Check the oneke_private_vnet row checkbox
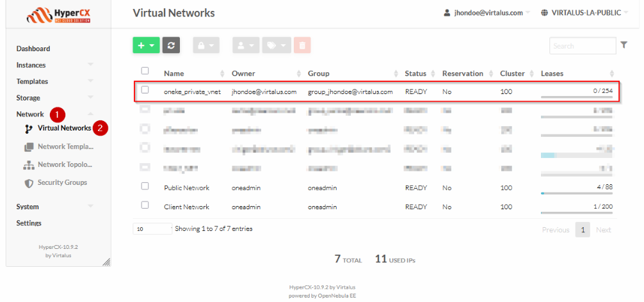 pos(145,90)
